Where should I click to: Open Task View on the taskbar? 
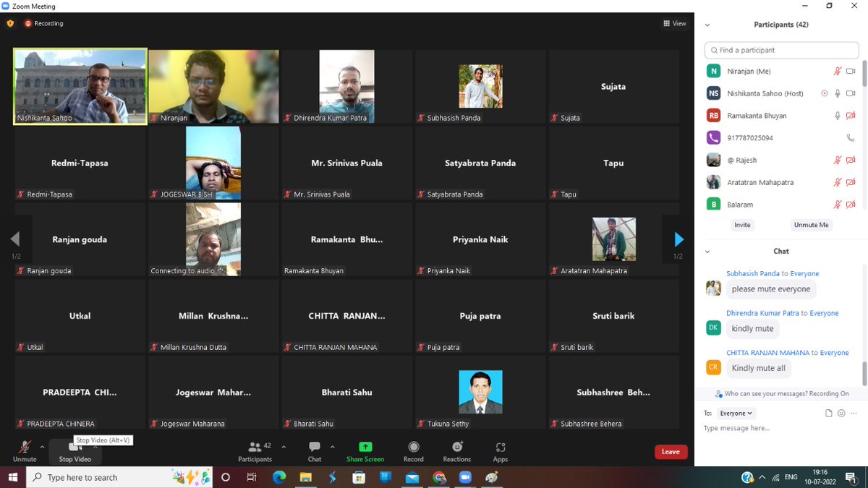pyautogui.click(x=252, y=477)
